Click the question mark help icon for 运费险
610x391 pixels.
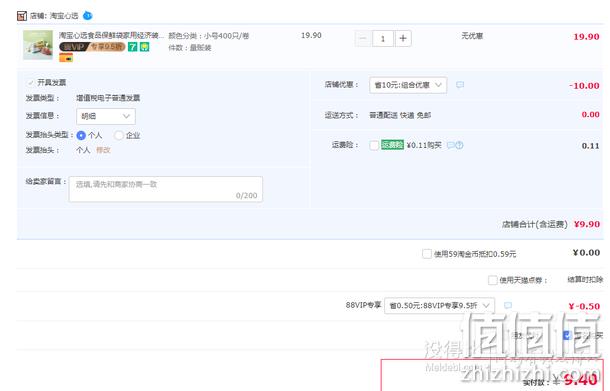click(459, 145)
